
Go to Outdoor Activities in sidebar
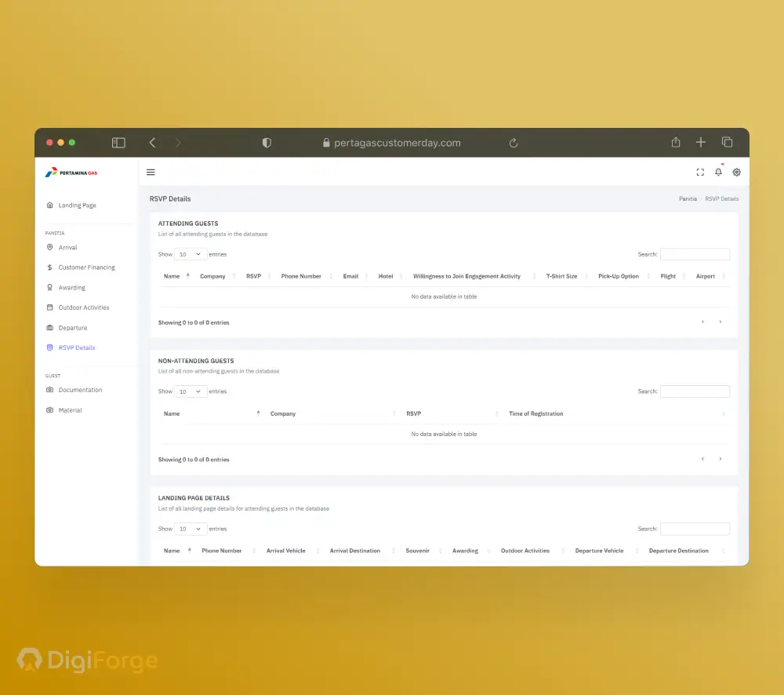[83, 307]
